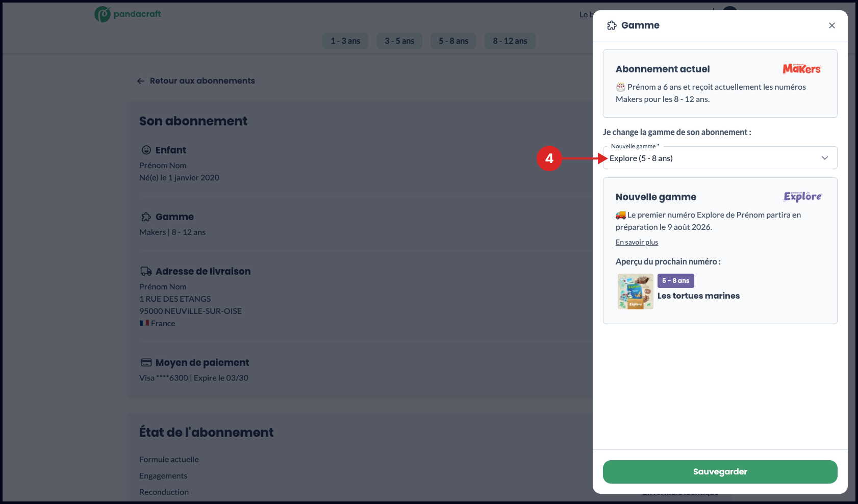Click the truck emoji in Nouvelle gamme card

coord(620,215)
